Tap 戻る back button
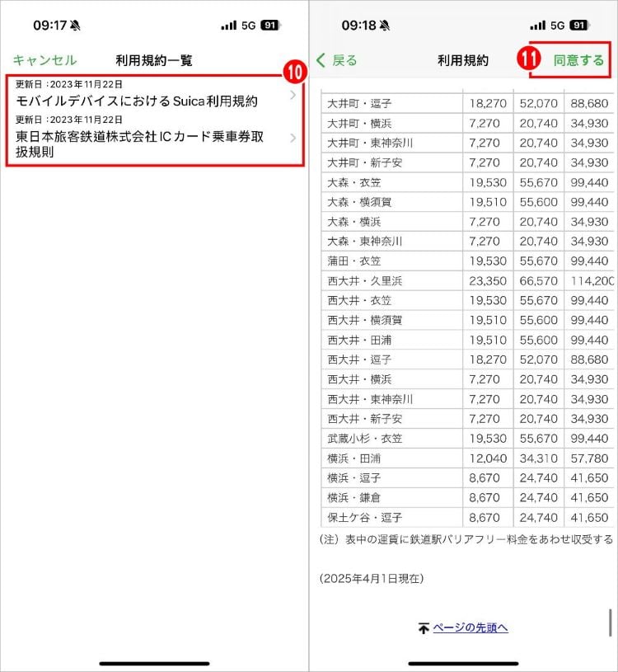The height and width of the screenshot is (672, 618). (x=337, y=60)
